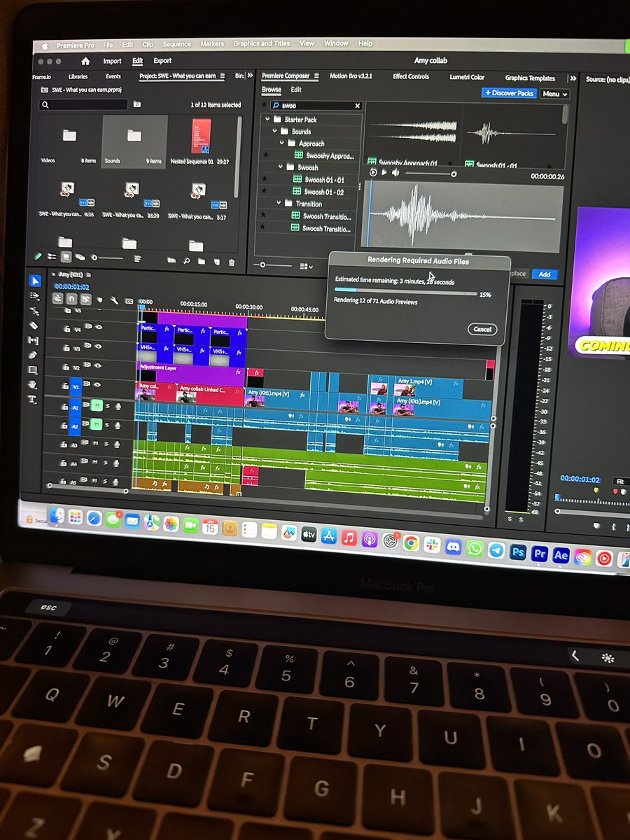Toggle lock on track V2

65,366
